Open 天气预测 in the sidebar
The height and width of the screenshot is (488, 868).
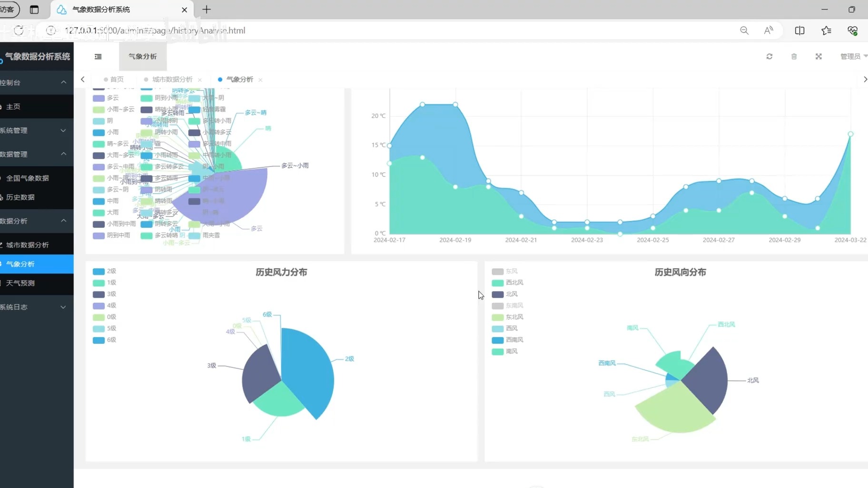[x=37, y=283]
